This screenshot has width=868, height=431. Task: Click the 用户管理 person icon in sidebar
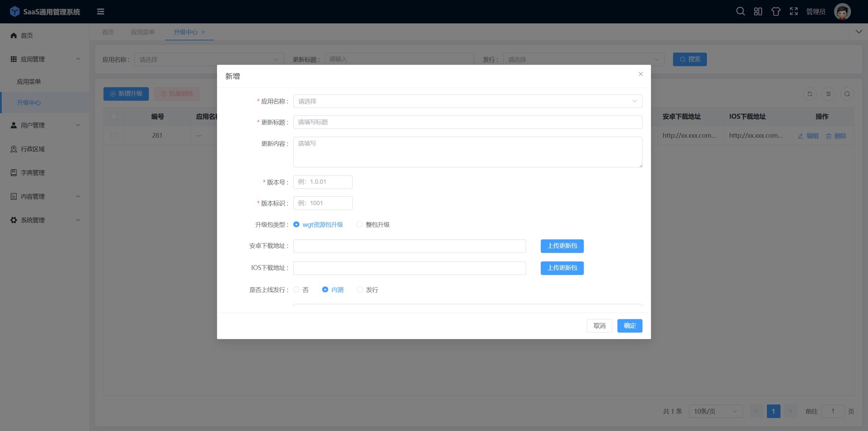14,125
